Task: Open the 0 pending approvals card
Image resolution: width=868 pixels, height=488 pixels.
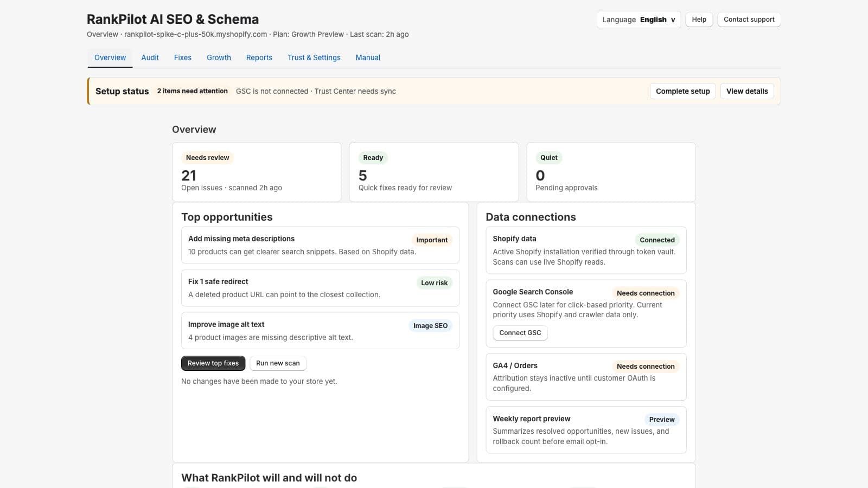Action: point(611,172)
